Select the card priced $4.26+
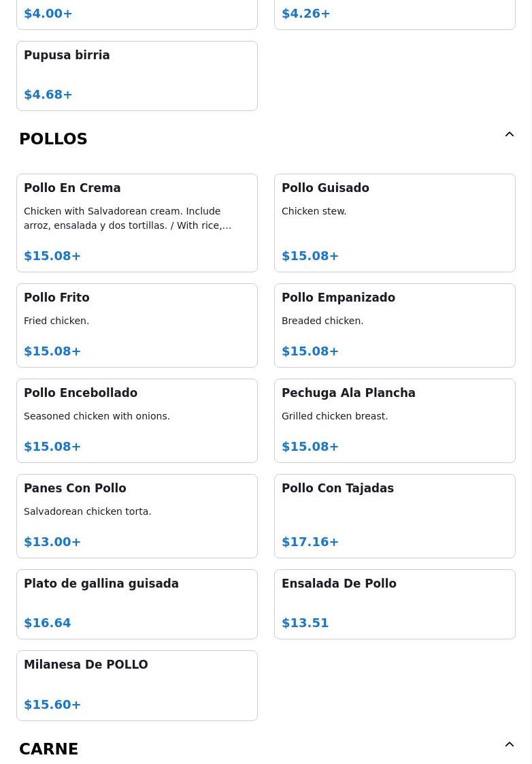532x764 pixels. (x=395, y=14)
